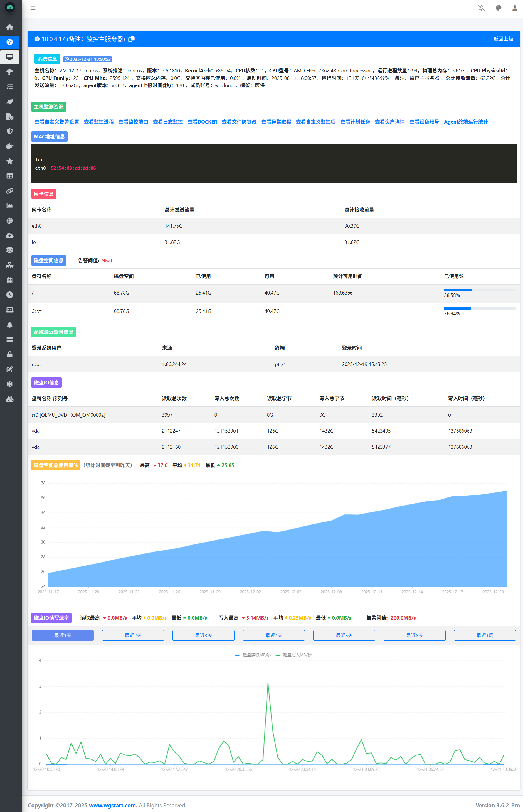Open the monitor (host) sidebar icon
This screenshot has height=812, width=523.
[9, 57]
